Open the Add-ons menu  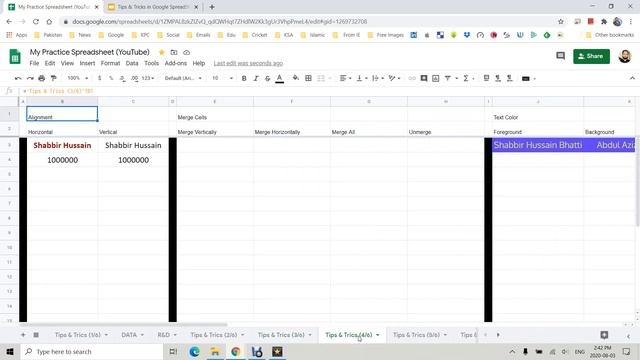click(176, 63)
